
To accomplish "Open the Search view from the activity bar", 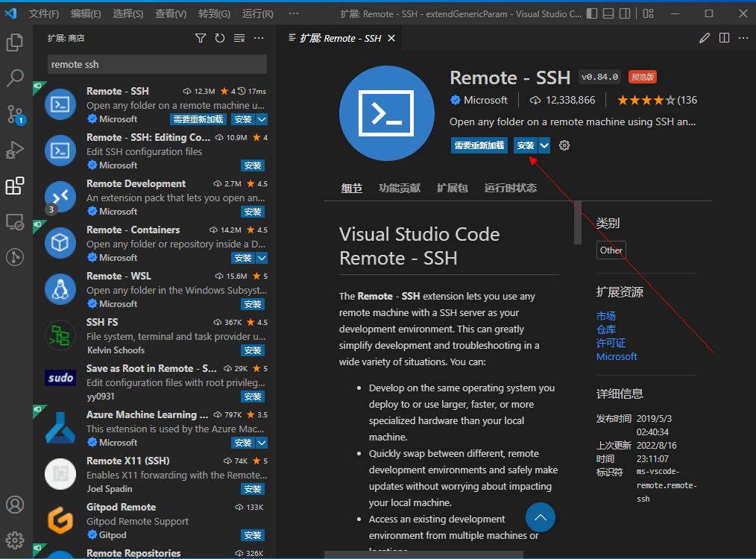I will click(16, 78).
